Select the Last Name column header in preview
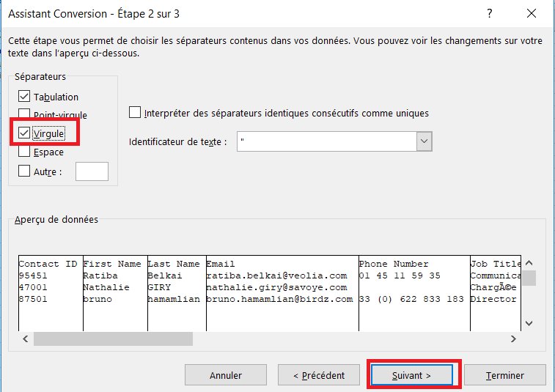 click(x=174, y=264)
